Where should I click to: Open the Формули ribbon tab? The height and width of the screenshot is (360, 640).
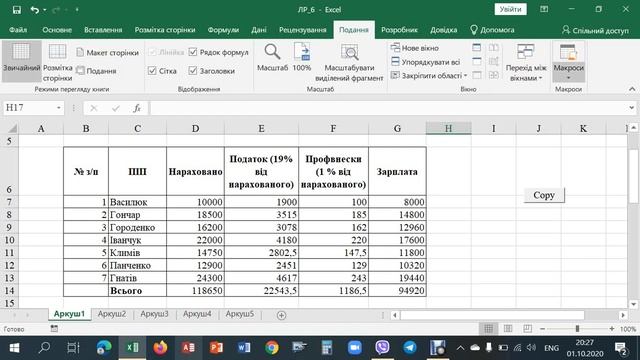(223, 30)
